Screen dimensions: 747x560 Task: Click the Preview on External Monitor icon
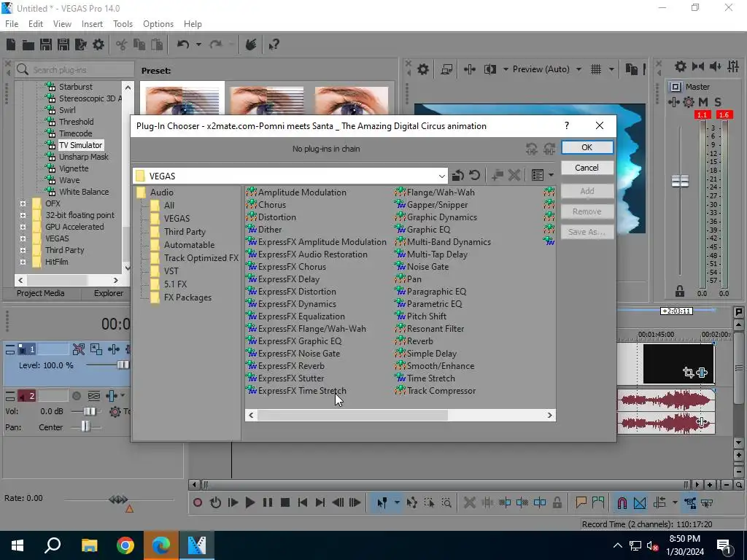[x=446, y=69]
